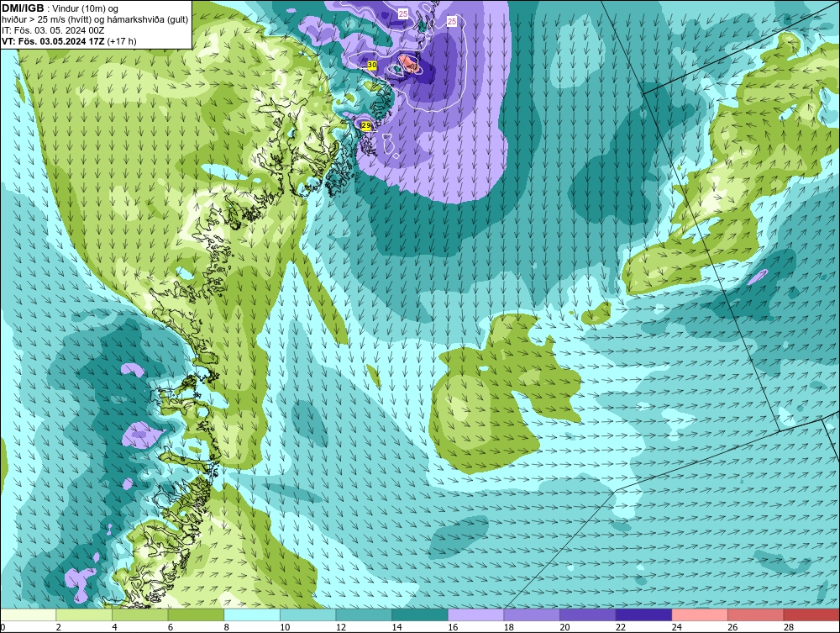
Task: Click the legend scale number 26
Action: pyautogui.click(x=732, y=628)
